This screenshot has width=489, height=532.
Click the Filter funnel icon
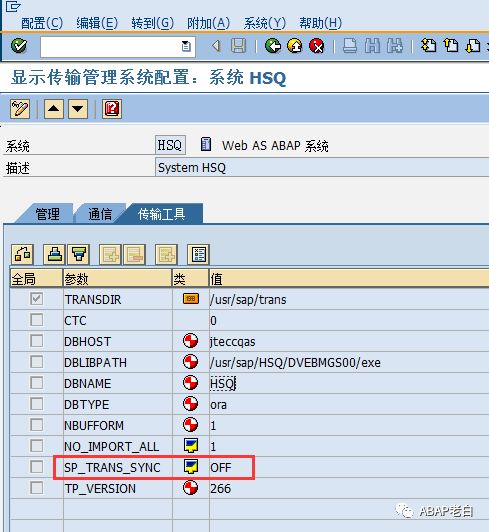[79, 254]
